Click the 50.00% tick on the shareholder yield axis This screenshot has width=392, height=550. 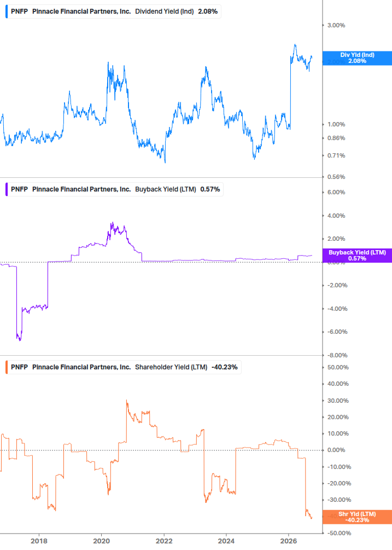[x=338, y=367]
